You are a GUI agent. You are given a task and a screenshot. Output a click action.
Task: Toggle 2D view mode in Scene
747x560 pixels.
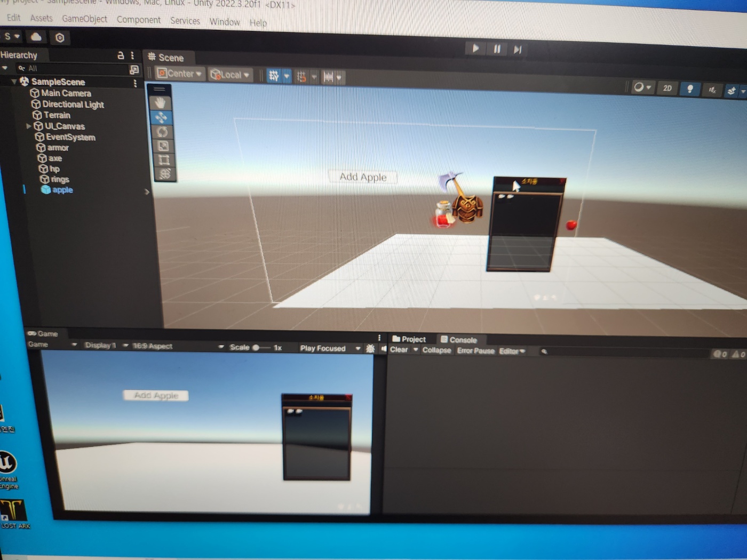[667, 88]
